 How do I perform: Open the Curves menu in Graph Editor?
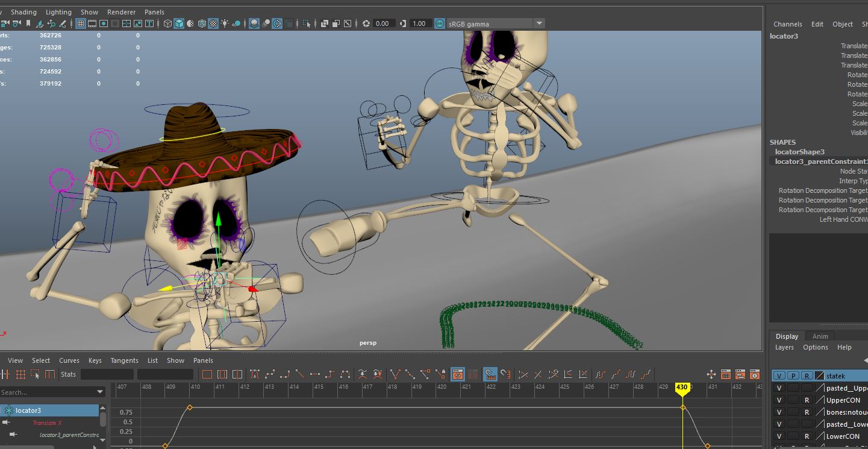pos(69,360)
